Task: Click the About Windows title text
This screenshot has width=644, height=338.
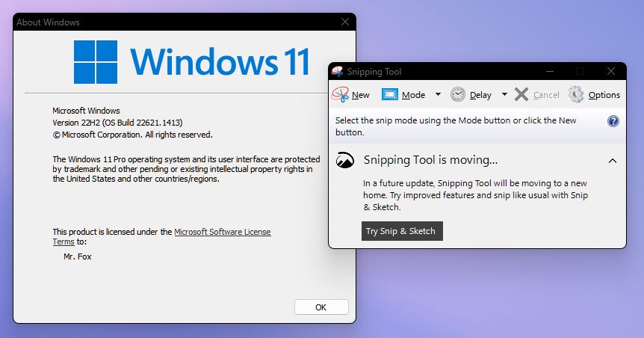Action: tap(48, 22)
